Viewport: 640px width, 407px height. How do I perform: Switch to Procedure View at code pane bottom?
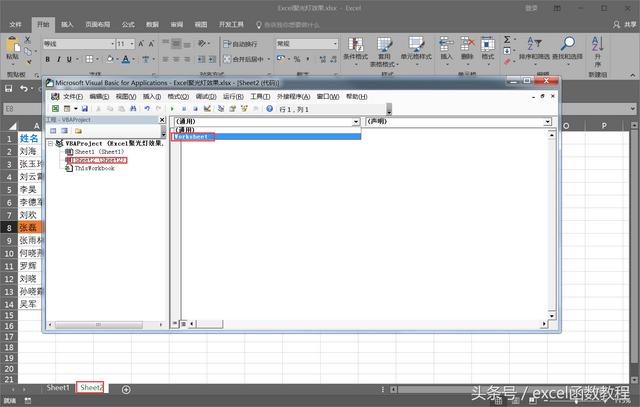click(175, 324)
